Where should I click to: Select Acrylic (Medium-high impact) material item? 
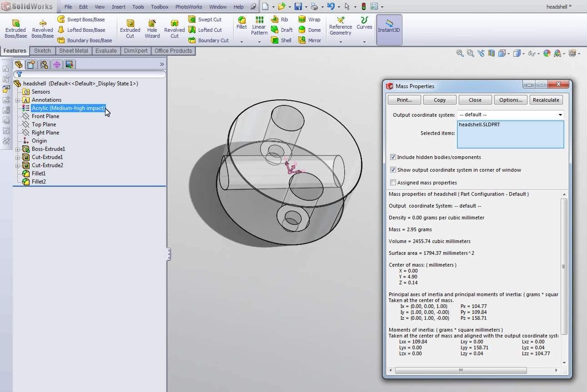[x=68, y=108]
